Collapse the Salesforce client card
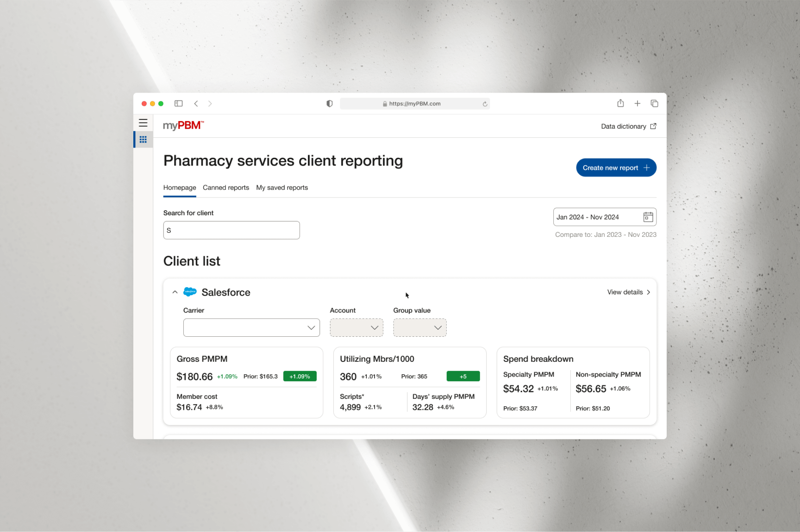The height and width of the screenshot is (532, 800). [175, 292]
